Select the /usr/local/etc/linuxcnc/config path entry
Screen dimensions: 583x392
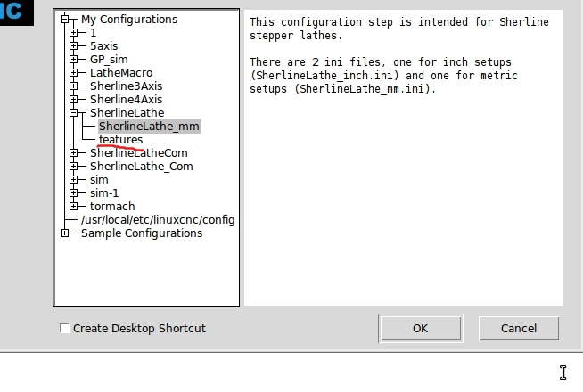pyautogui.click(x=157, y=220)
